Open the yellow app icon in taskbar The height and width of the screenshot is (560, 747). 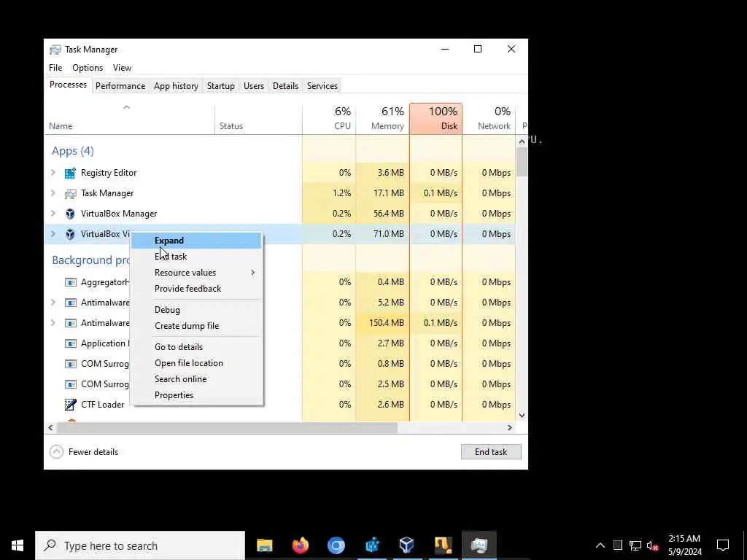coord(443,545)
